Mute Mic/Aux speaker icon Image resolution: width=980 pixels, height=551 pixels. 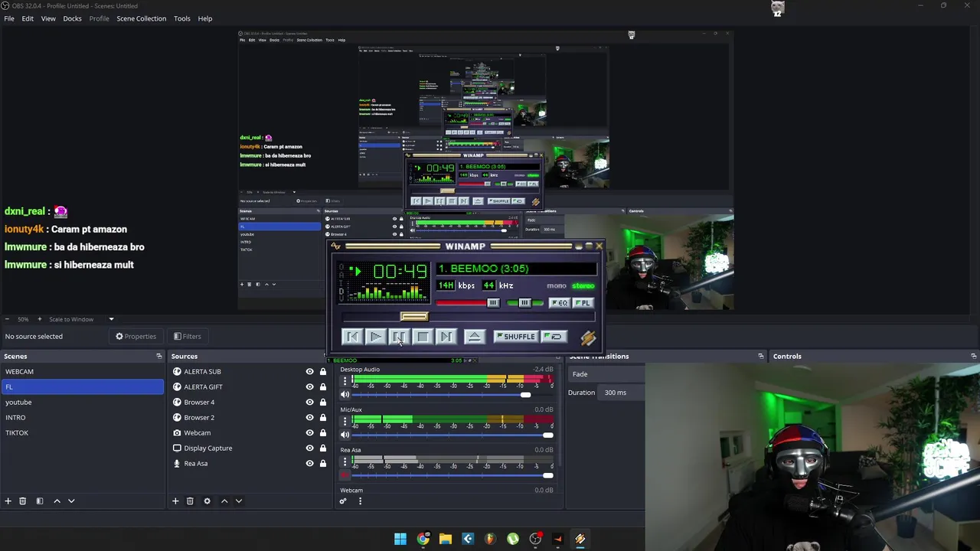point(345,435)
